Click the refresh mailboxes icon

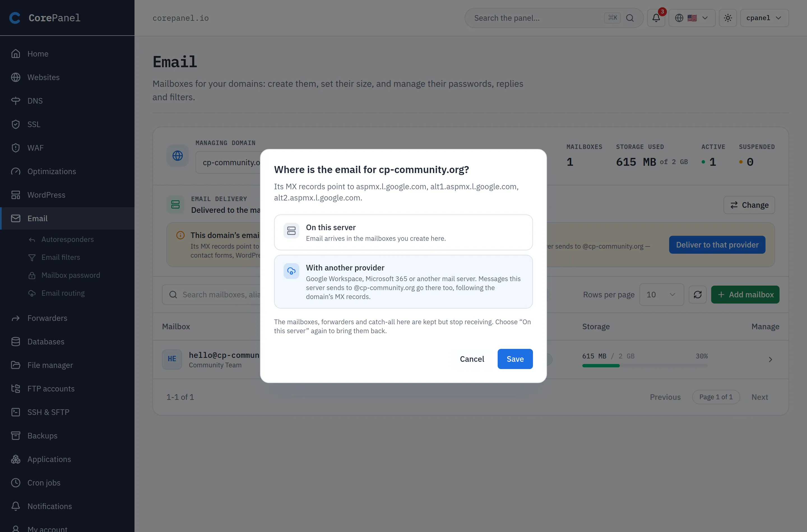point(697,295)
